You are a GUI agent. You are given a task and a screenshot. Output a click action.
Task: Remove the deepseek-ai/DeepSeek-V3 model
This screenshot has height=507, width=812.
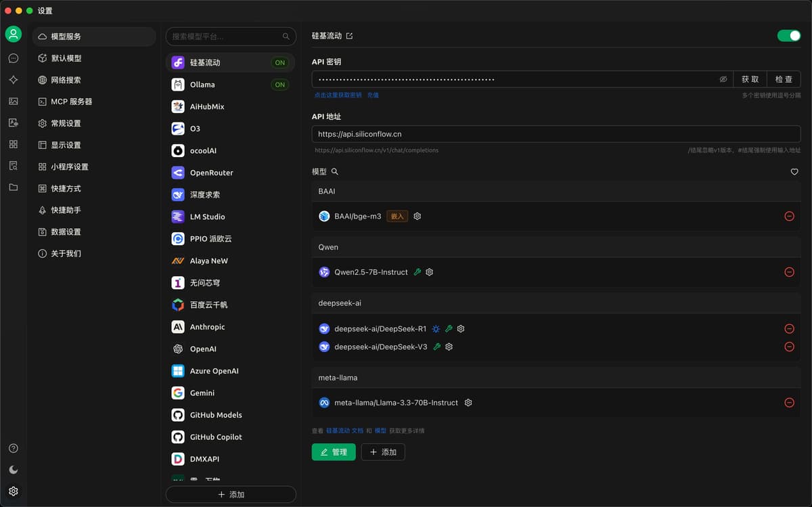tap(789, 347)
